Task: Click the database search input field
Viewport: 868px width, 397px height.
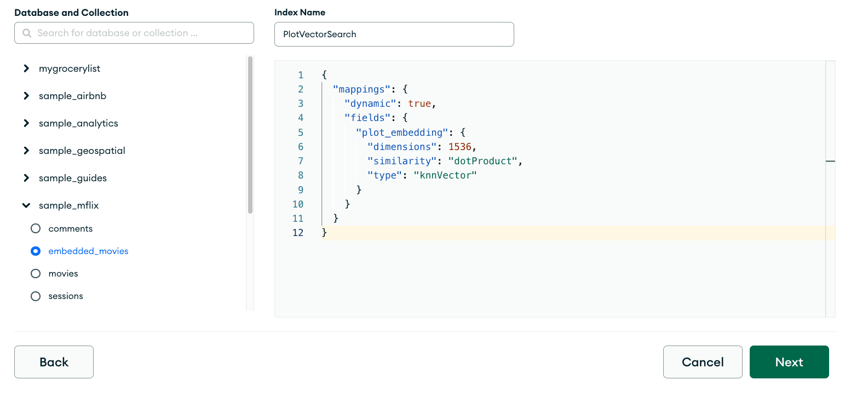Action: (x=142, y=33)
